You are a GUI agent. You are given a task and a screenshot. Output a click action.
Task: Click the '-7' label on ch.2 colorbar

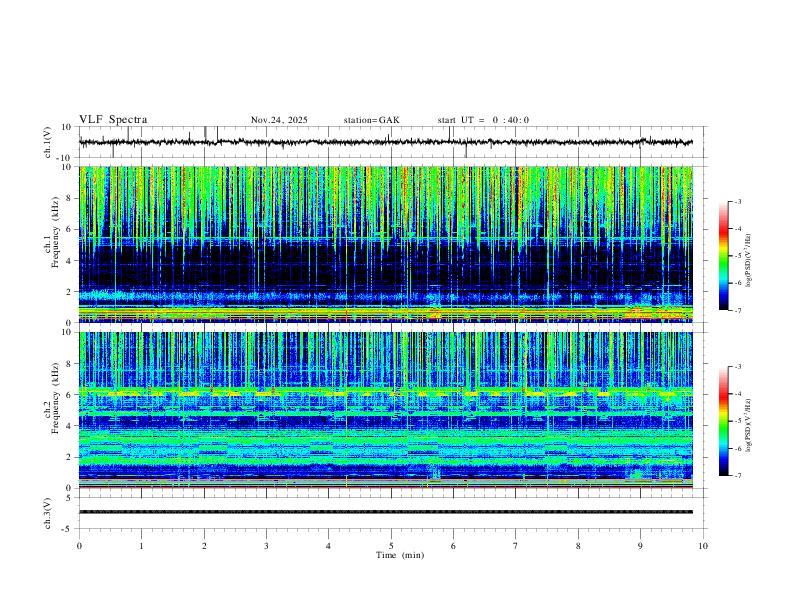[737, 475]
